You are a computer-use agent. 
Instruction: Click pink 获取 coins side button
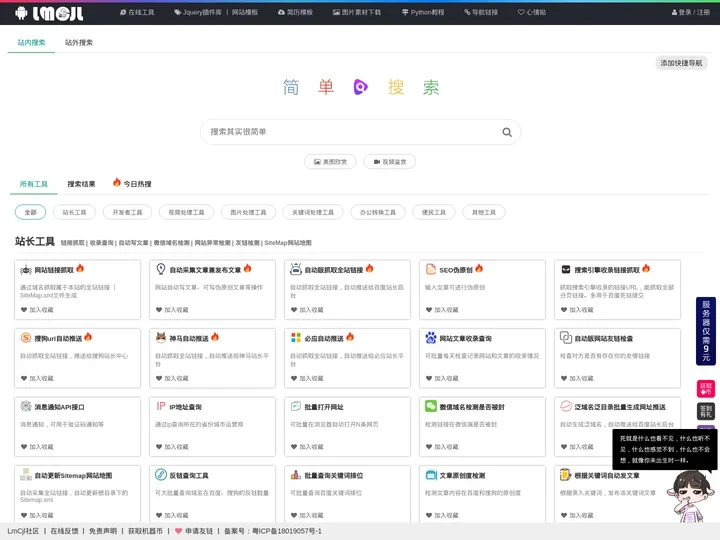[706, 389]
